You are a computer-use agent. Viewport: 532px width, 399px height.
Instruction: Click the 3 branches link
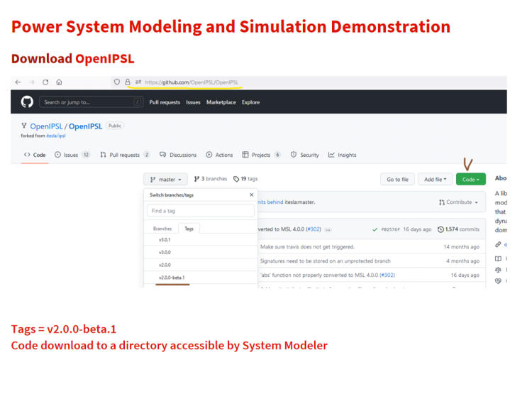(211, 179)
